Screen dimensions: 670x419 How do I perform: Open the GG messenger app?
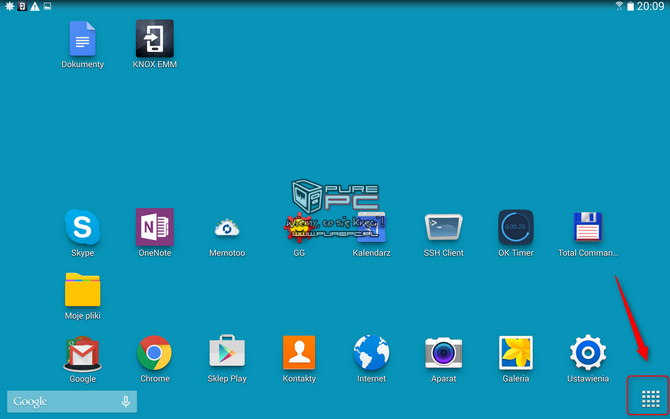tap(298, 227)
